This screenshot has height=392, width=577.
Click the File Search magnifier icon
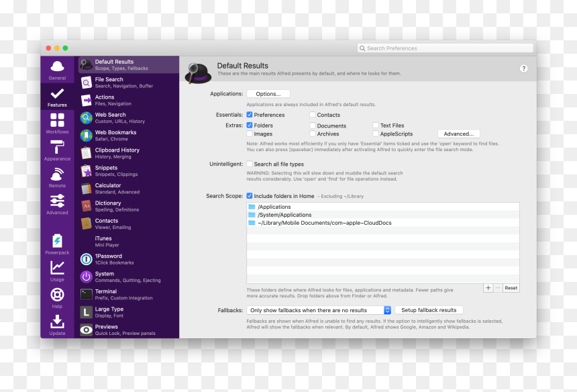click(86, 83)
